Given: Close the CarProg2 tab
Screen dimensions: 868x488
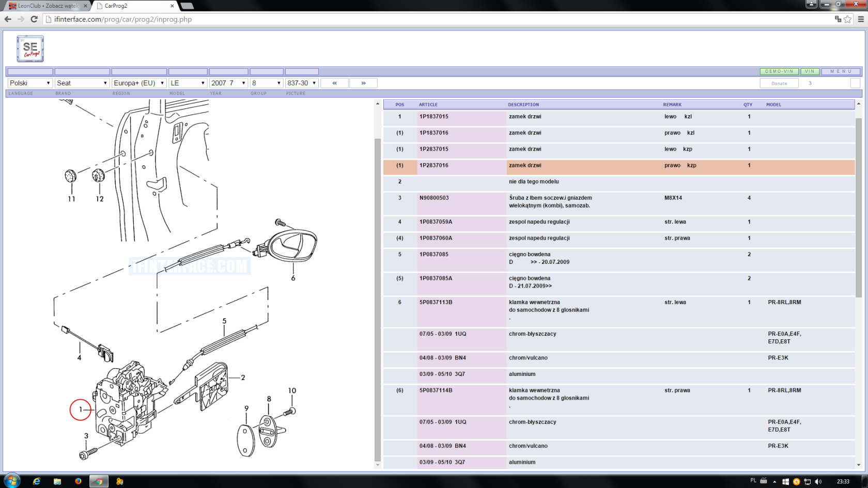Looking at the screenshot, I should click(172, 6).
